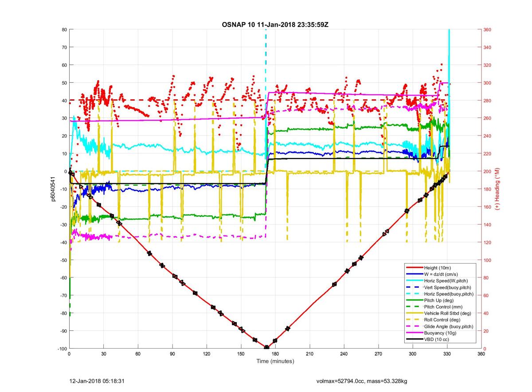This screenshot has height=392, width=532.
Task: Click tick label 270 on the Time axis
Action: pyautogui.click(x=378, y=354)
